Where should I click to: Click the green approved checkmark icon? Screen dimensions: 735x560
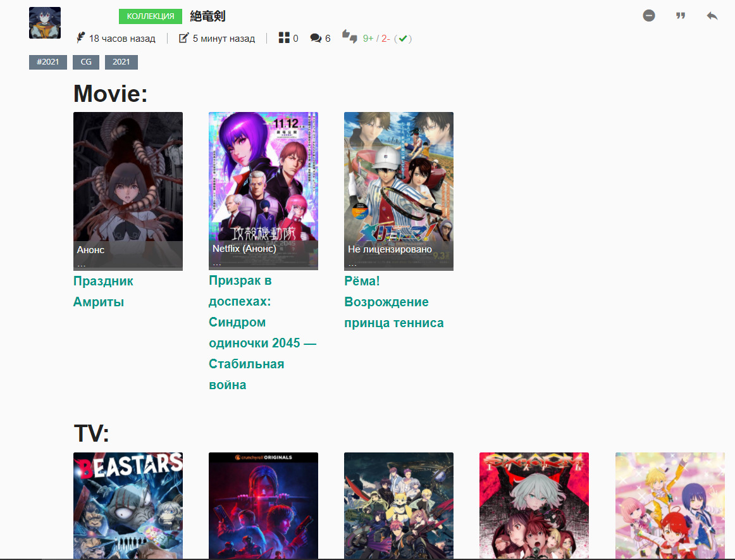coord(402,39)
